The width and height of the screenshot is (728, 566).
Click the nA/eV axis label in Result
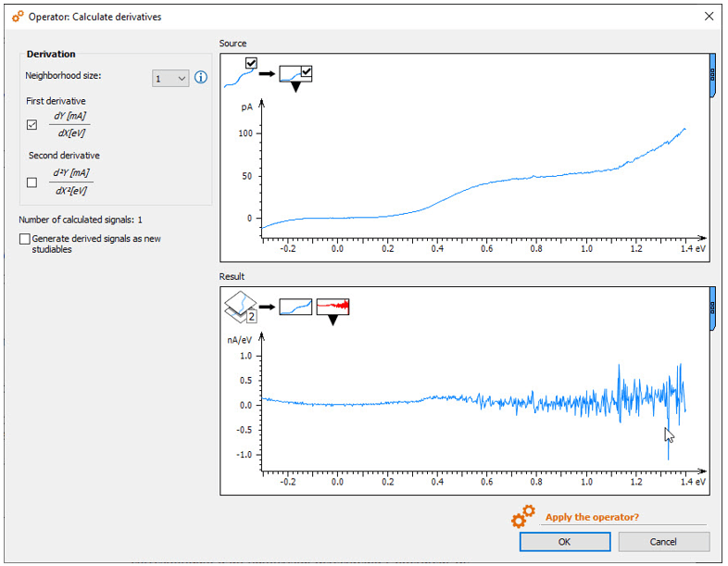click(240, 340)
